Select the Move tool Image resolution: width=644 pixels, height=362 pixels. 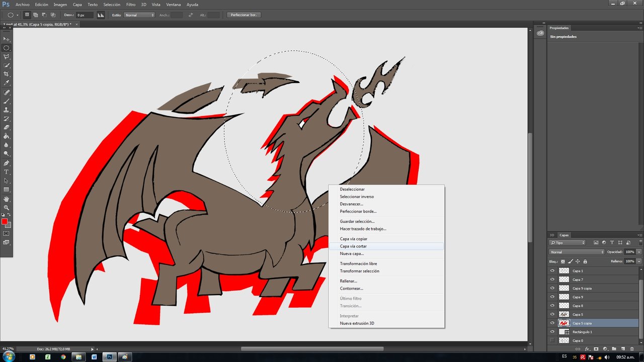pyautogui.click(x=7, y=39)
